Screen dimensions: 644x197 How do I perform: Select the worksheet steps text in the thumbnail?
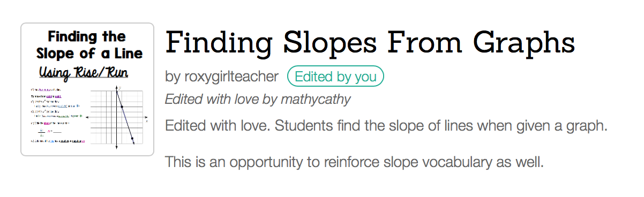pyautogui.click(x=58, y=115)
